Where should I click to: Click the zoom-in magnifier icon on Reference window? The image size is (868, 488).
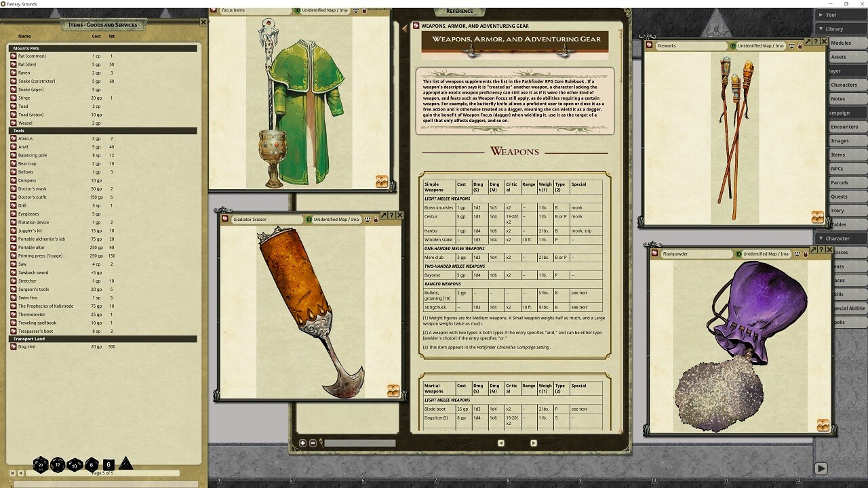pyautogui.click(x=302, y=444)
